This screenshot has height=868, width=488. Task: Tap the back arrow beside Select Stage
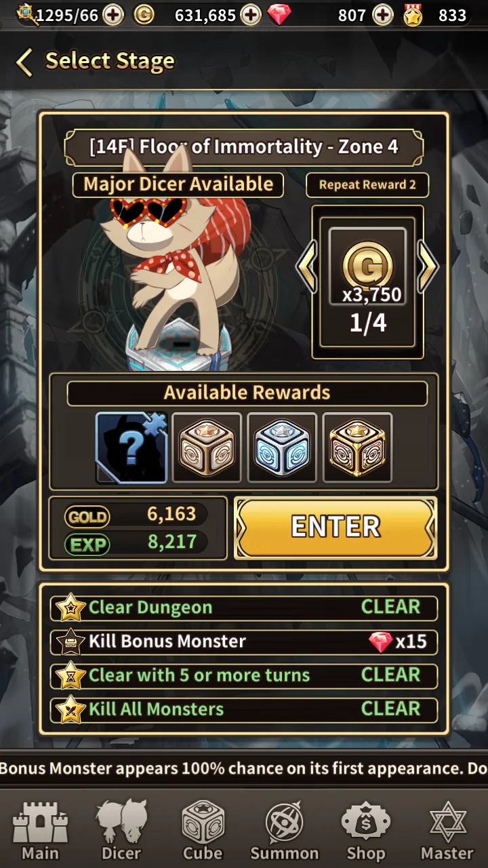click(24, 62)
